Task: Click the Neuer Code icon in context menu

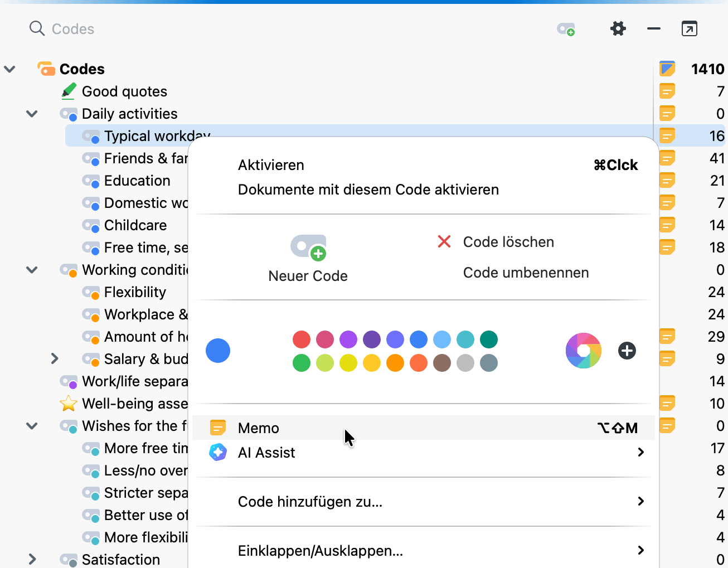Action: tap(308, 247)
